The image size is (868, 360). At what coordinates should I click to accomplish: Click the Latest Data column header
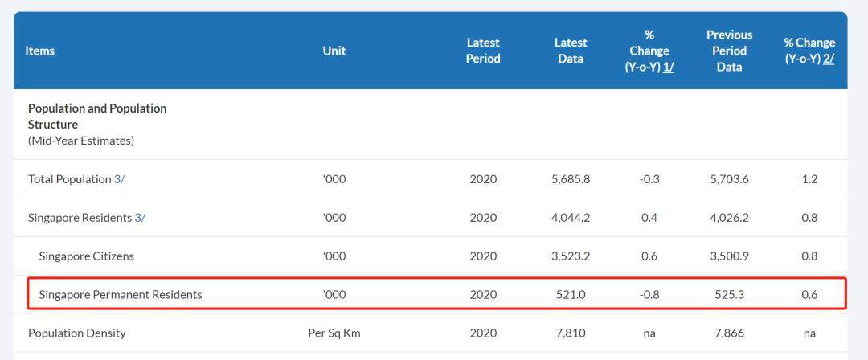[x=571, y=51]
